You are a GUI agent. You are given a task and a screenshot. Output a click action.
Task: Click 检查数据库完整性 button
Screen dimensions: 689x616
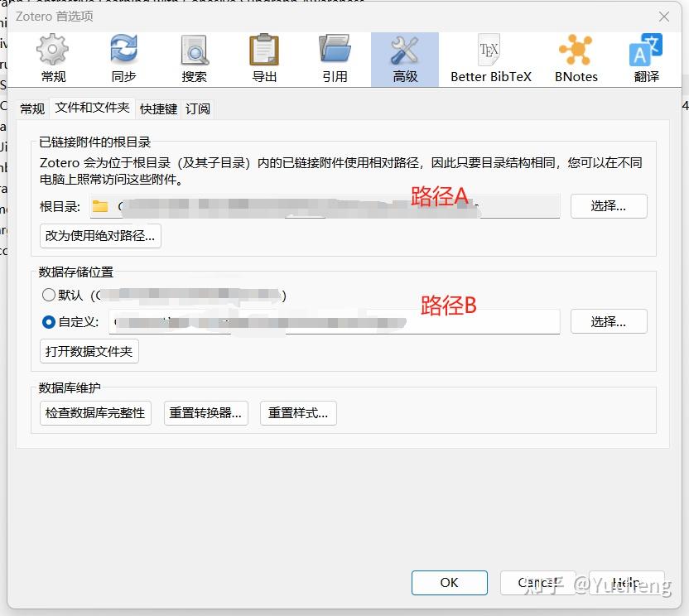[x=95, y=413]
